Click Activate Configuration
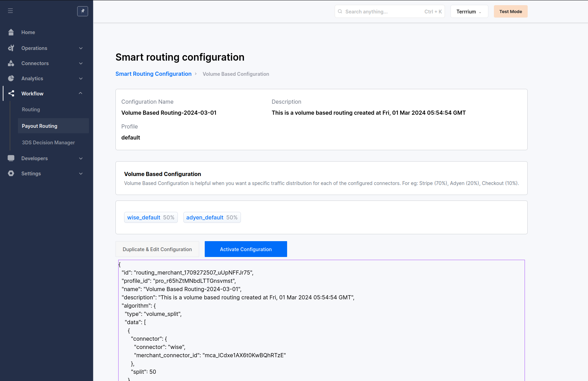 tap(246, 249)
